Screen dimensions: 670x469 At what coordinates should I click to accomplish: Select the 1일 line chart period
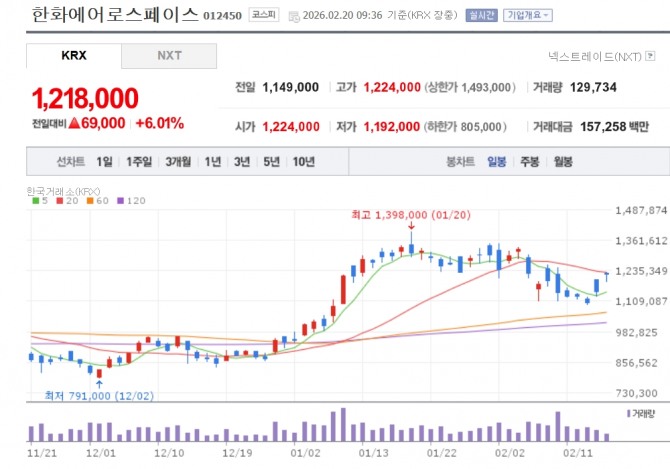coord(104,161)
